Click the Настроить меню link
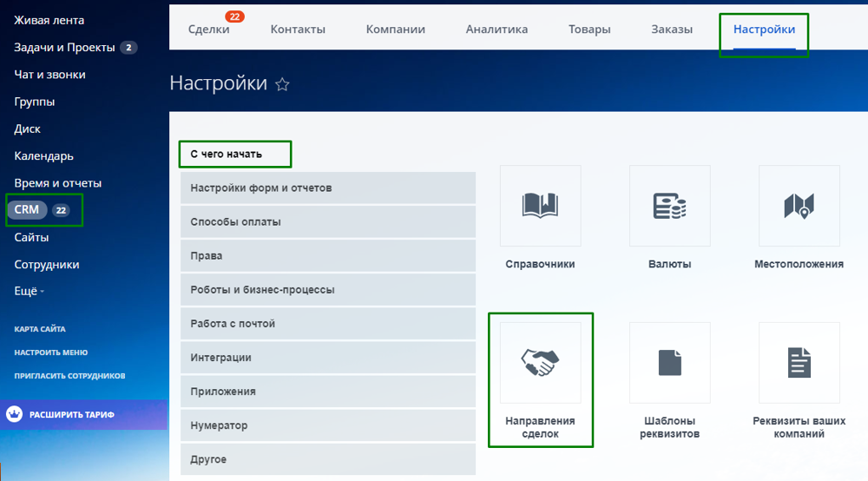 point(50,353)
